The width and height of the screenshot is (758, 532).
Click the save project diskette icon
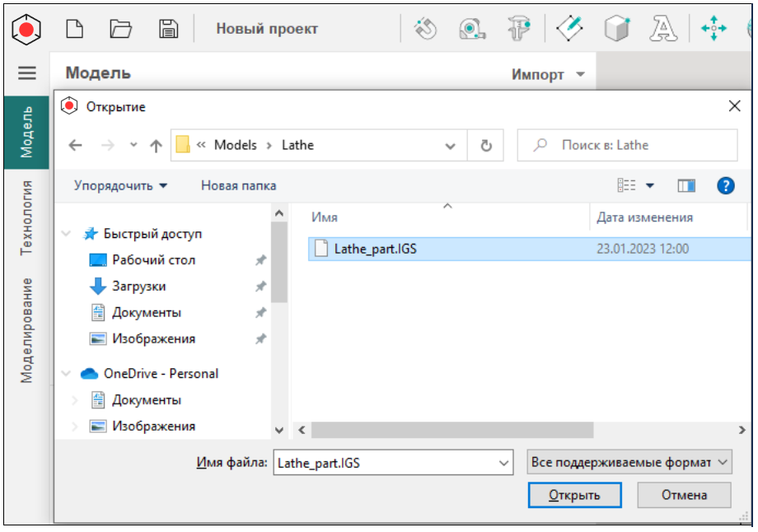169,29
